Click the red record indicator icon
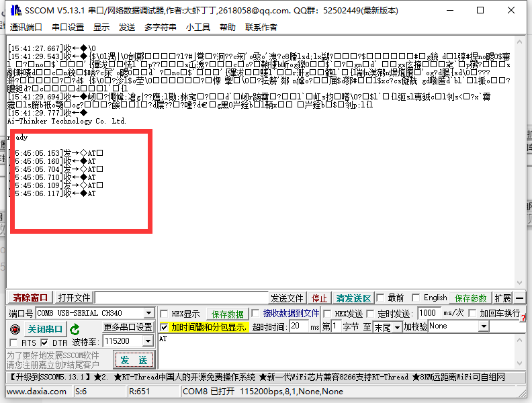The height and width of the screenshot is (403, 532). (x=15, y=329)
